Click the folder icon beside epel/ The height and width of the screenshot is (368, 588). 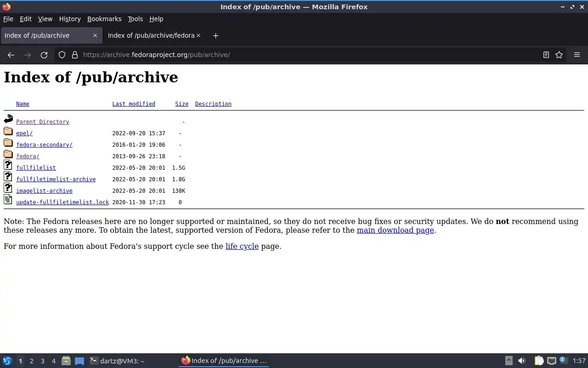(x=8, y=132)
